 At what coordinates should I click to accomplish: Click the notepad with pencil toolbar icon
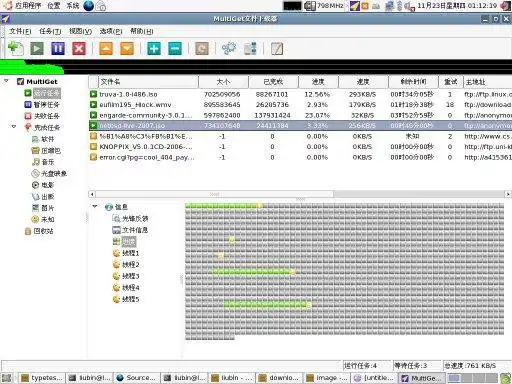pos(277,49)
